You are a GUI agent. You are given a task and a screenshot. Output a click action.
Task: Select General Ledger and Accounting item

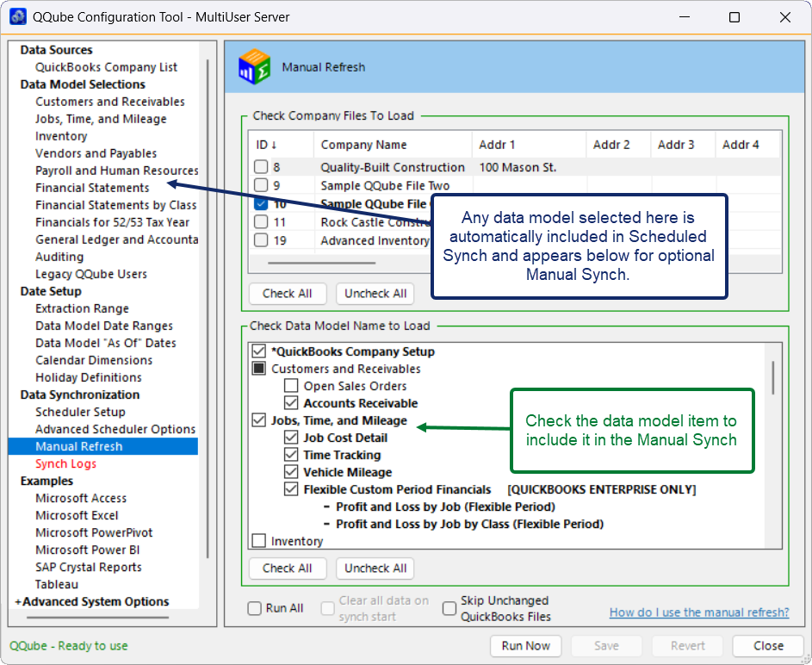(116, 239)
